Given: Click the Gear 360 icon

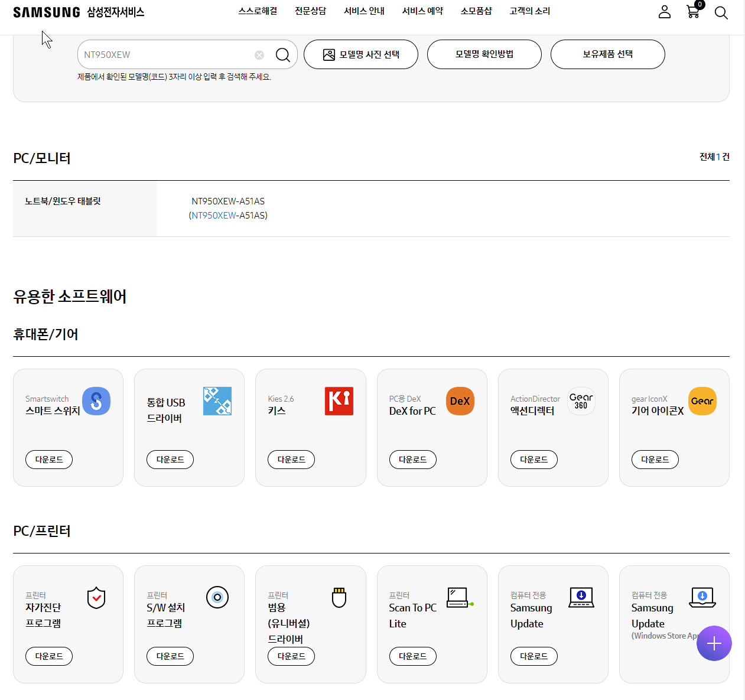Looking at the screenshot, I should point(581,401).
